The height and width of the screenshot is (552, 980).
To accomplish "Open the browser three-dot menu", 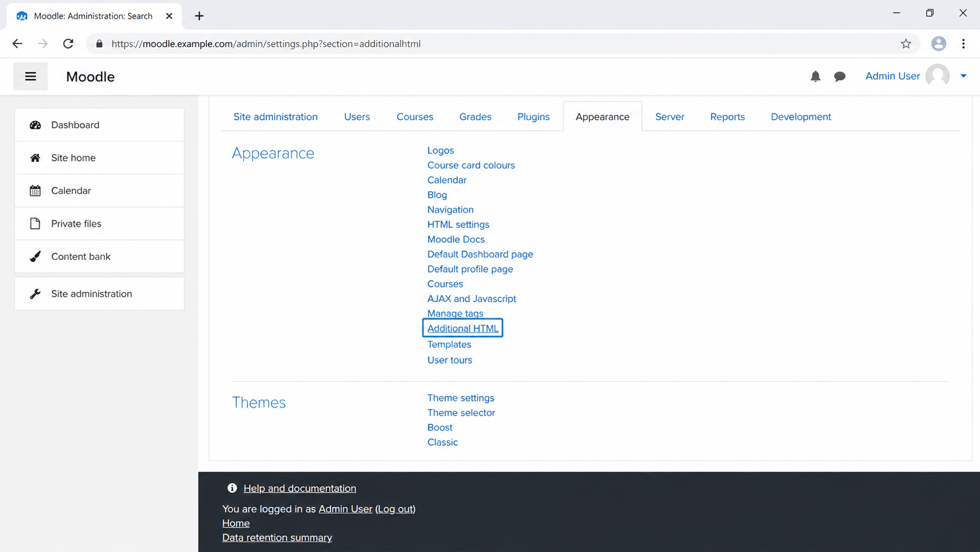I will point(963,43).
